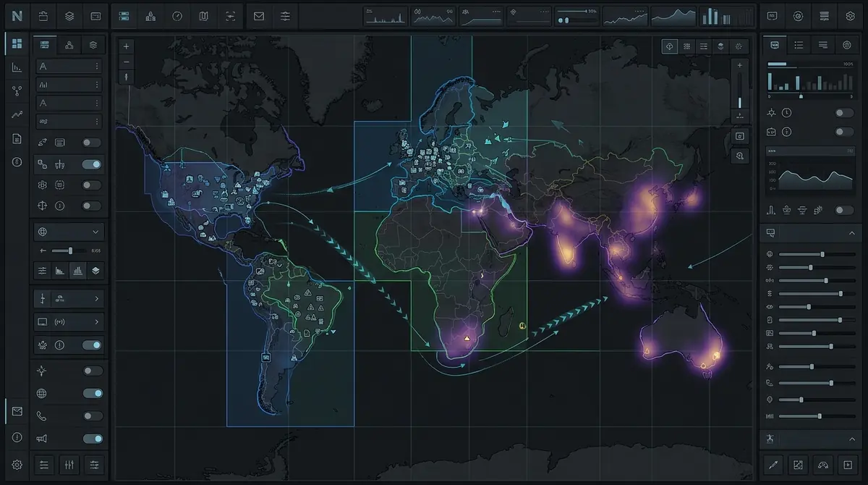Collapse the bottom section chevron in right panel

click(x=851, y=439)
